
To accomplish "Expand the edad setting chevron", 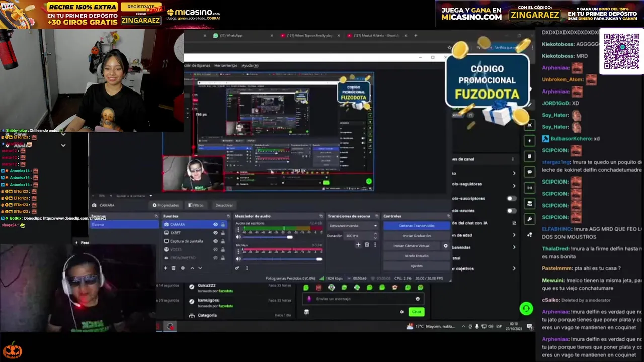I will pos(514,235).
